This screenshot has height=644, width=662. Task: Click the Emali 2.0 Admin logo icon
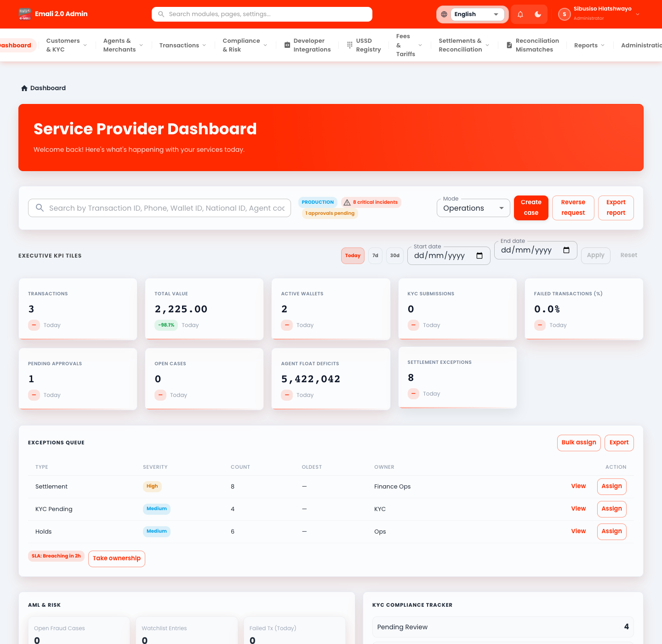(25, 14)
